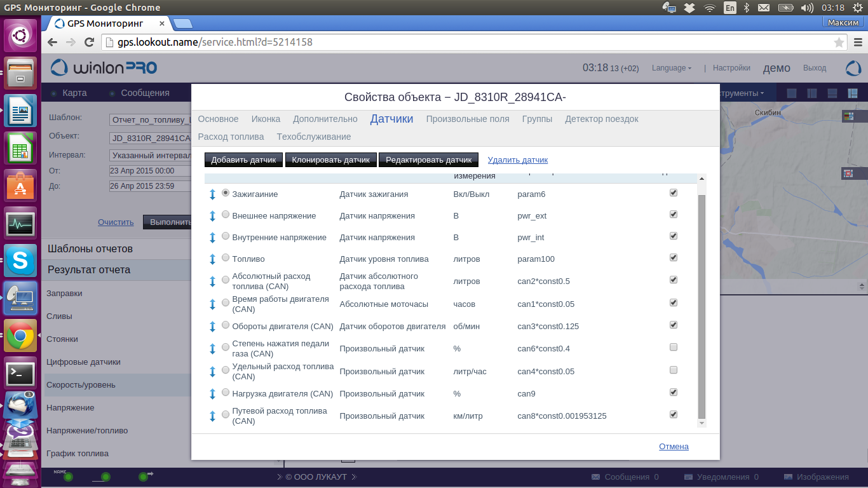Click the reorder arrow for the Топливо sensor

tap(212, 259)
